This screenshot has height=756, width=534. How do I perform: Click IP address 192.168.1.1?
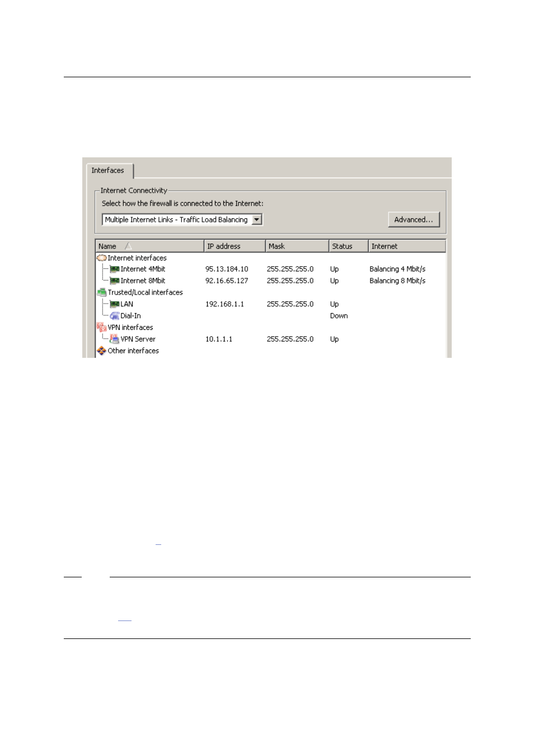tap(224, 304)
